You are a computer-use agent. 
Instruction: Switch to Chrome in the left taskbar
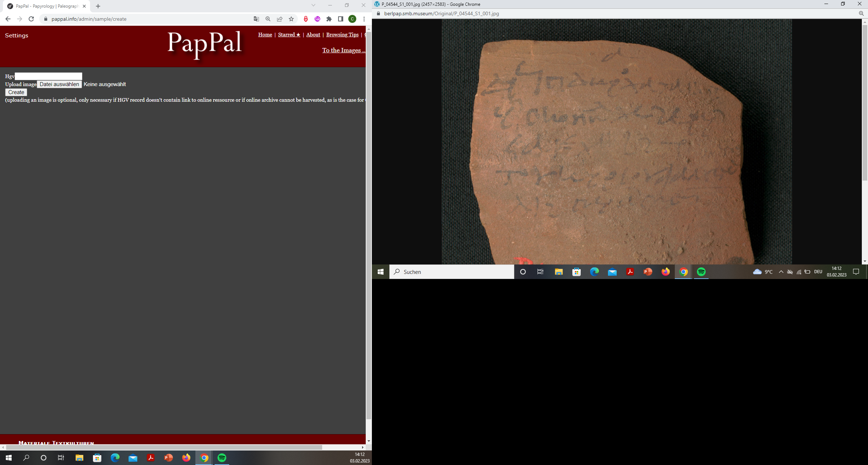point(204,458)
